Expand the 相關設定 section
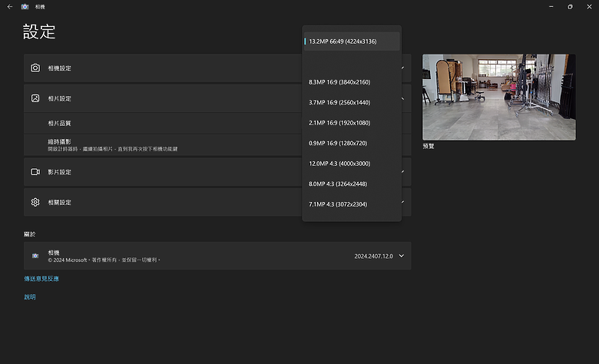Image resolution: width=599 pixels, height=364 pixels. click(402, 202)
